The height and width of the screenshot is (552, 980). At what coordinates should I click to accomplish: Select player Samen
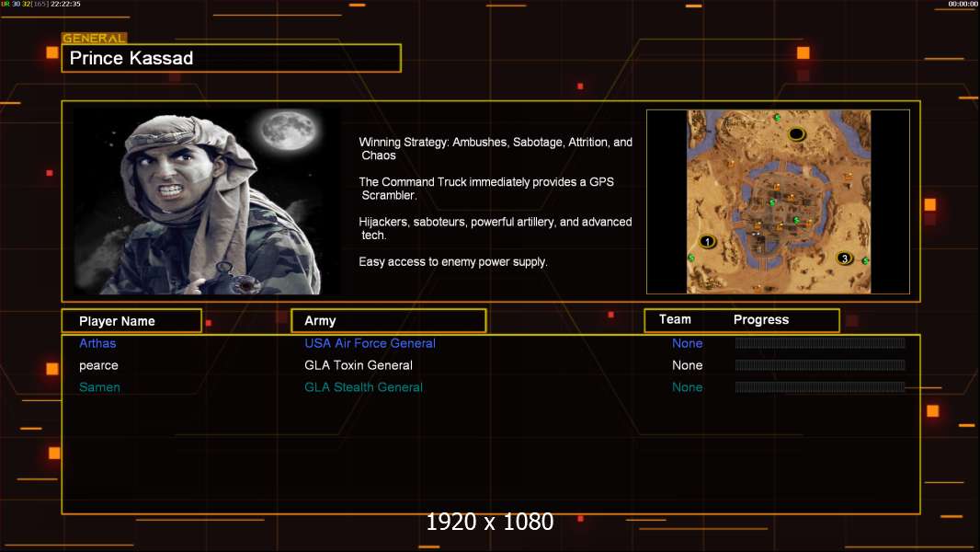[99, 387]
